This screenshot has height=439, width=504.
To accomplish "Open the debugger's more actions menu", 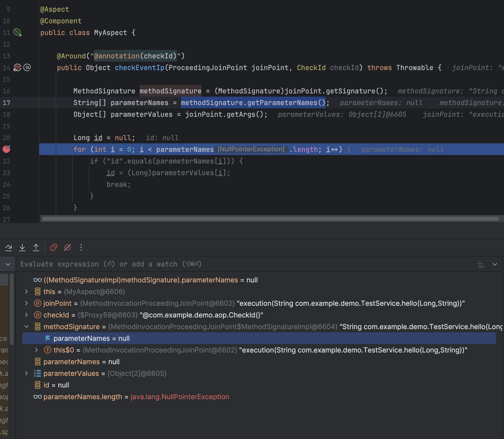I will pos(81,248).
